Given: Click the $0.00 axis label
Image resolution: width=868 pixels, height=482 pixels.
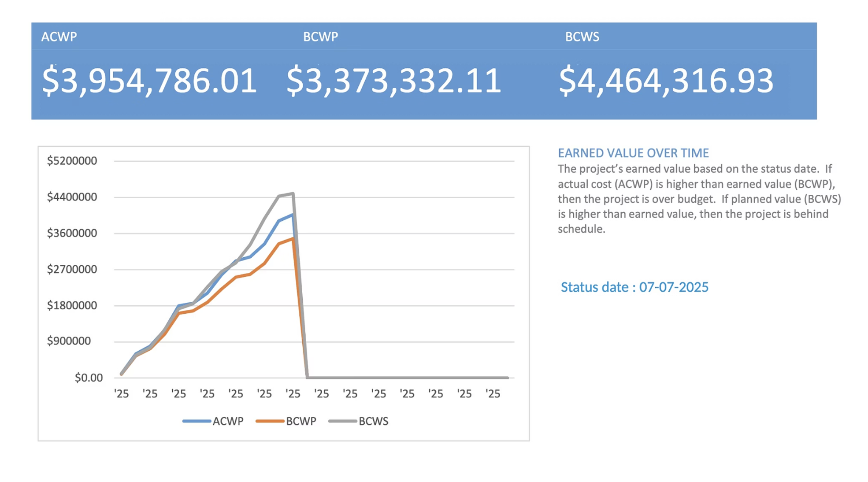Looking at the screenshot, I should [x=88, y=378].
